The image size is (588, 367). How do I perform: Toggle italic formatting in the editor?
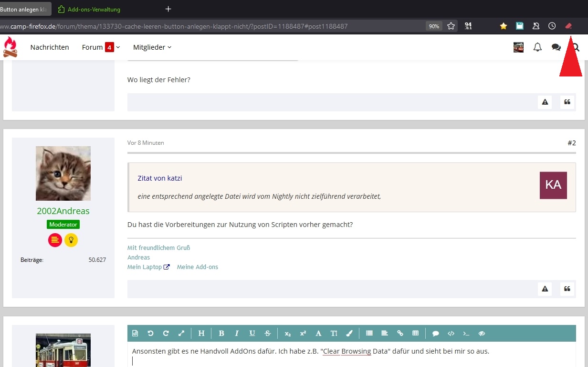point(236,334)
